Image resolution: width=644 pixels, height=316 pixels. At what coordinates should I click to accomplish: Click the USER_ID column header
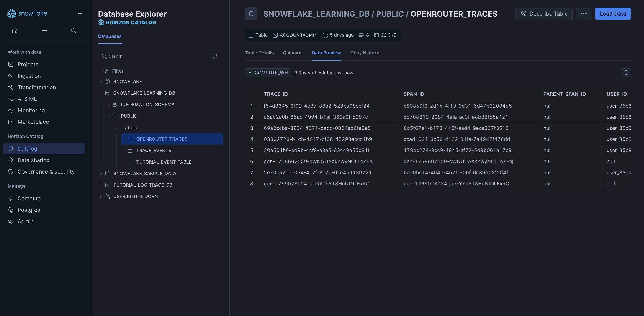pos(616,94)
